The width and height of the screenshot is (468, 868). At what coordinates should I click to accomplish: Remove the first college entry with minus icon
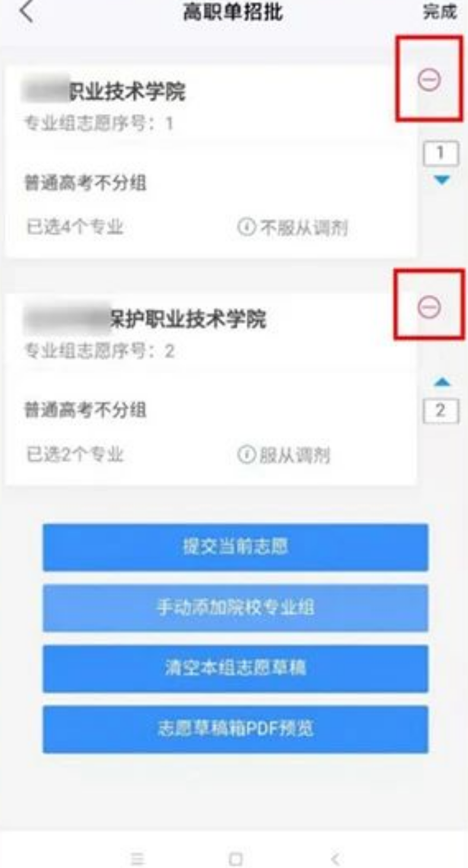(x=429, y=78)
